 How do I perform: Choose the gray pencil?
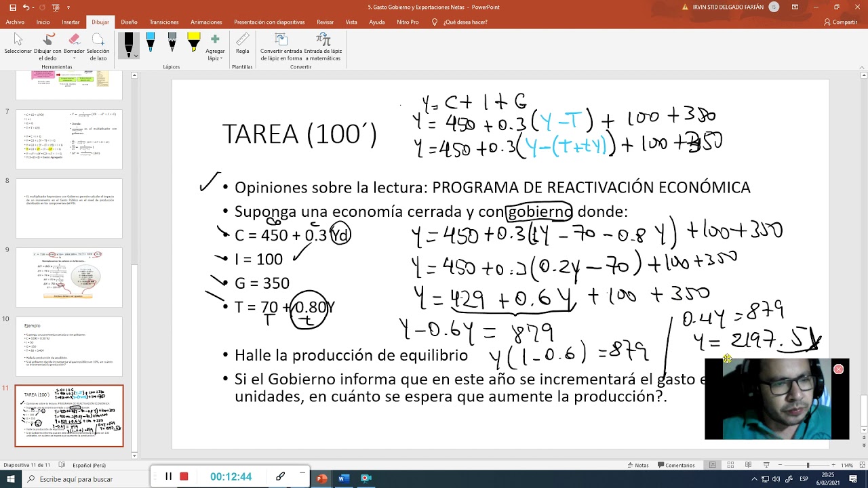[172, 43]
